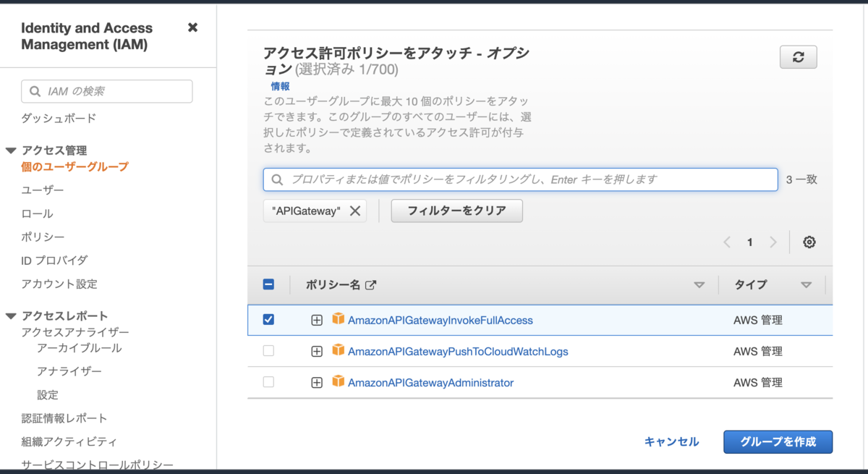Viewport: 868px width, 474px height.
Task: Click orange policy icon for AmazonAPIGatewayInvokeFullAccess
Action: 339,319
